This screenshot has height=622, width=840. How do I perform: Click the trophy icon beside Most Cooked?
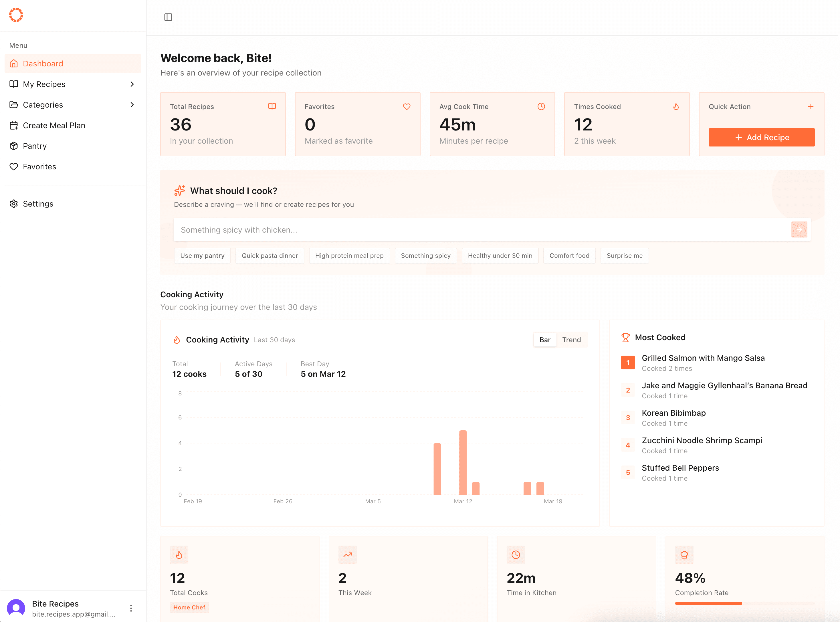(626, 337)
